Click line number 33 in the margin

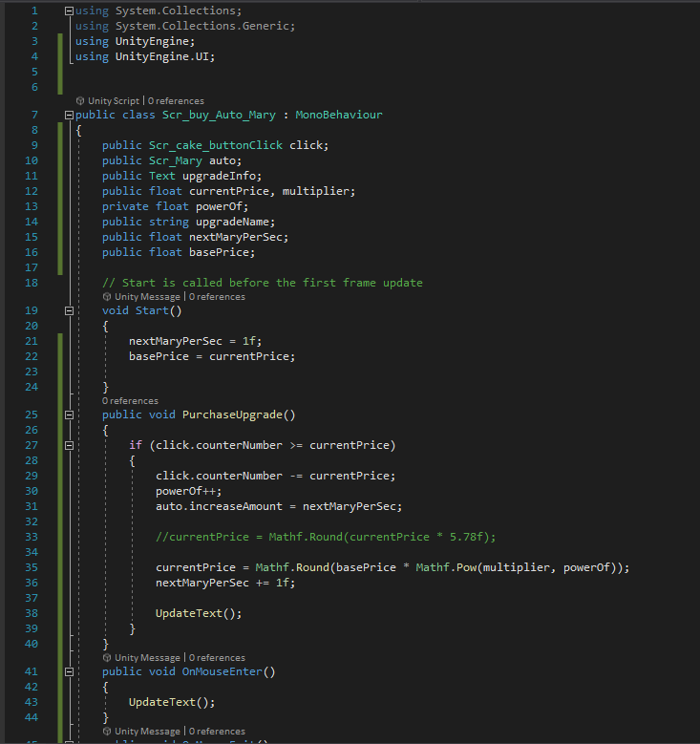[32, 537]
